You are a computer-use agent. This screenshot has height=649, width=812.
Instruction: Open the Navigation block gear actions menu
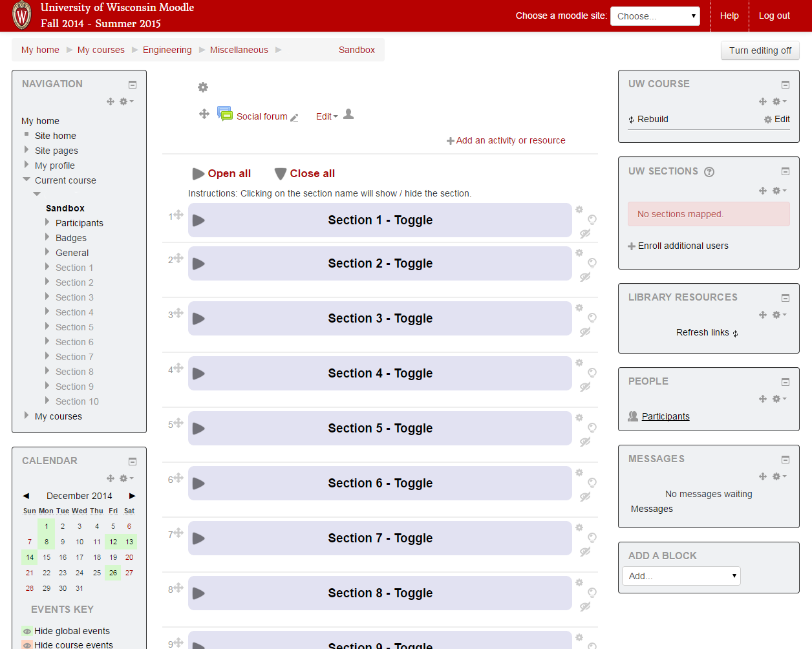click(126, 101)
